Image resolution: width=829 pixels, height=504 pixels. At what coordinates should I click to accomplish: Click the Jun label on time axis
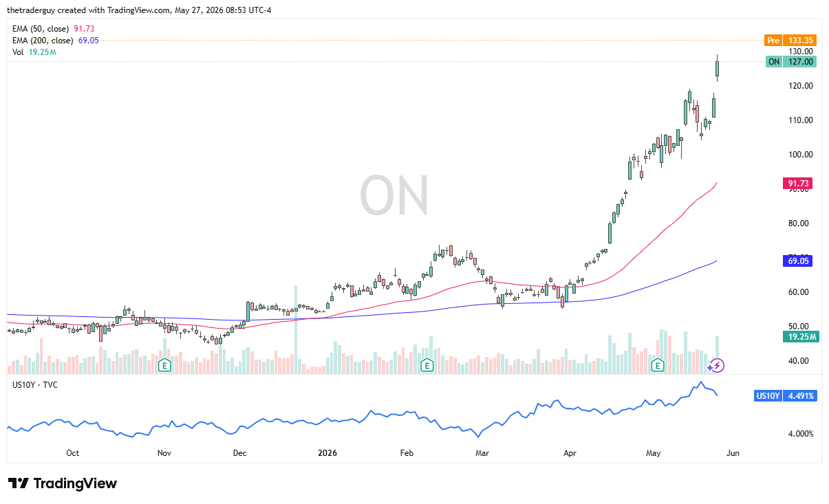pyautogui.click(x=733, y=453)
